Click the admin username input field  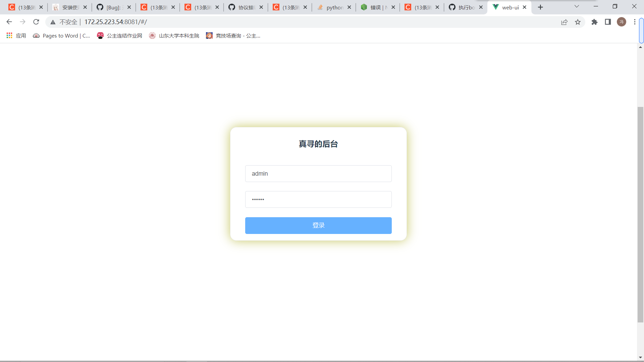coord(318,173)
